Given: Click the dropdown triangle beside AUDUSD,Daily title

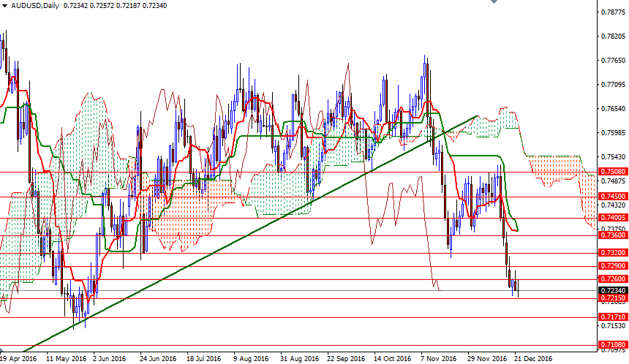Looking at the screenshot, I should pos(5,6).
